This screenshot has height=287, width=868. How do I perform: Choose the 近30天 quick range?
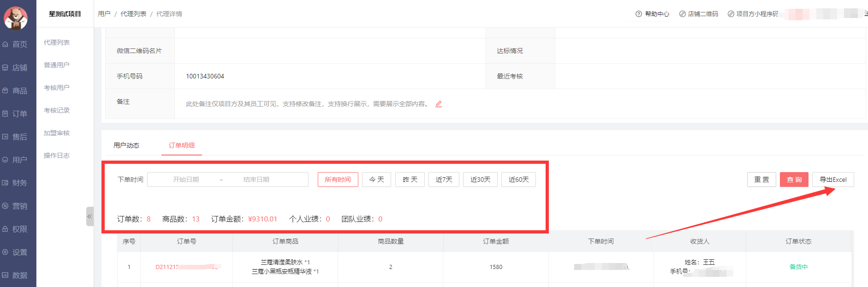480,179
